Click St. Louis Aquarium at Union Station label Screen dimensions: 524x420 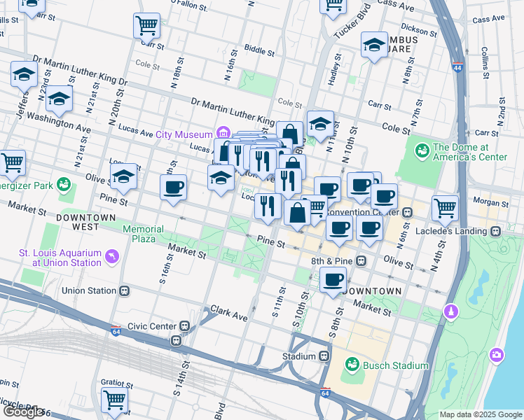pos(60,258)
